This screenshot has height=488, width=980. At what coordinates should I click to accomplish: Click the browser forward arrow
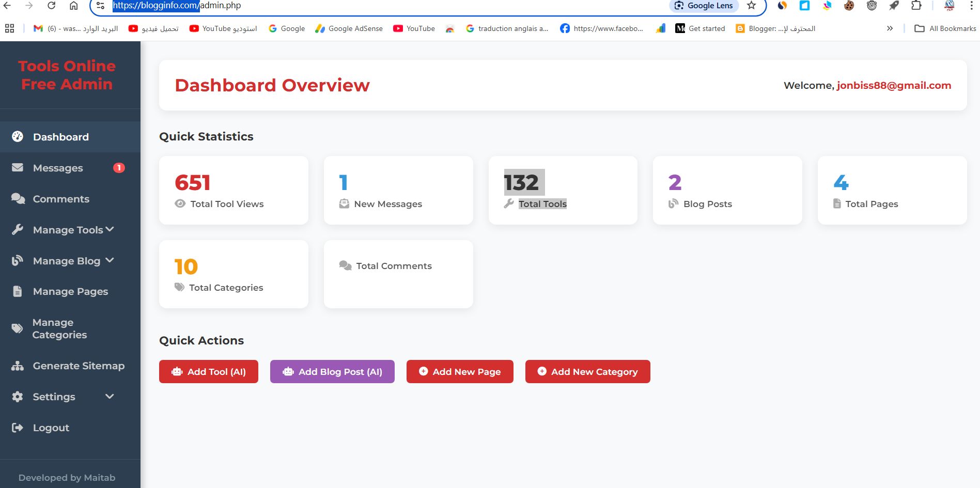[x=29, y=6]
